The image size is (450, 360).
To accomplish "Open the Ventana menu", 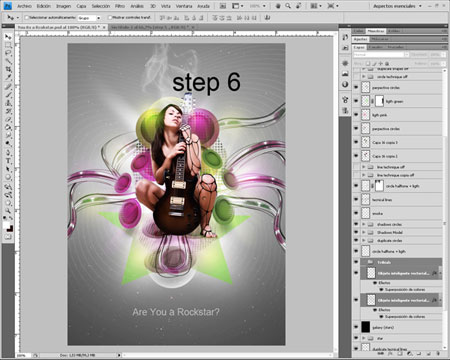I will 184,6.
